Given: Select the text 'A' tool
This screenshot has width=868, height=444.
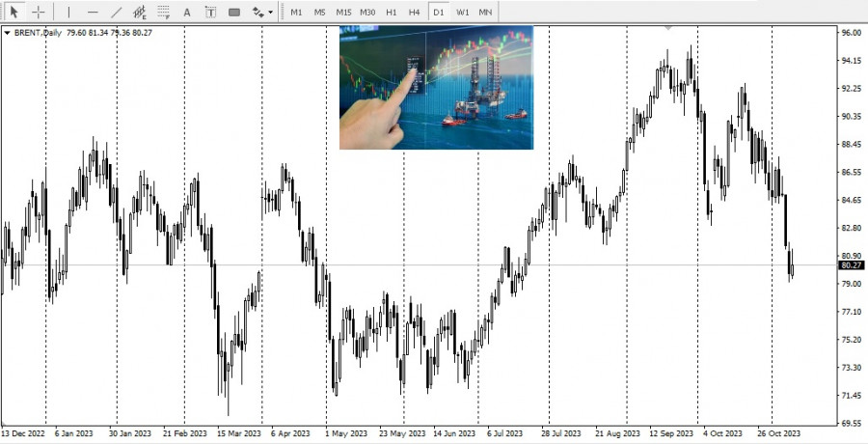Looking at the screenshot, I should coord(187,12).
